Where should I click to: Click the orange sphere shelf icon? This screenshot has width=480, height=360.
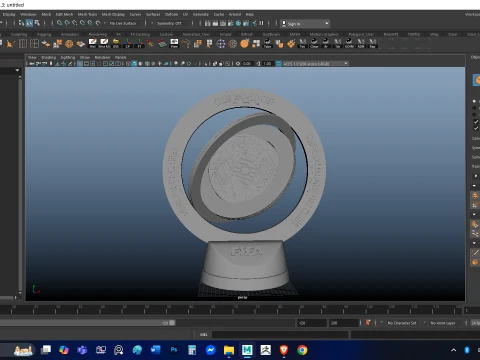point(244,44)
